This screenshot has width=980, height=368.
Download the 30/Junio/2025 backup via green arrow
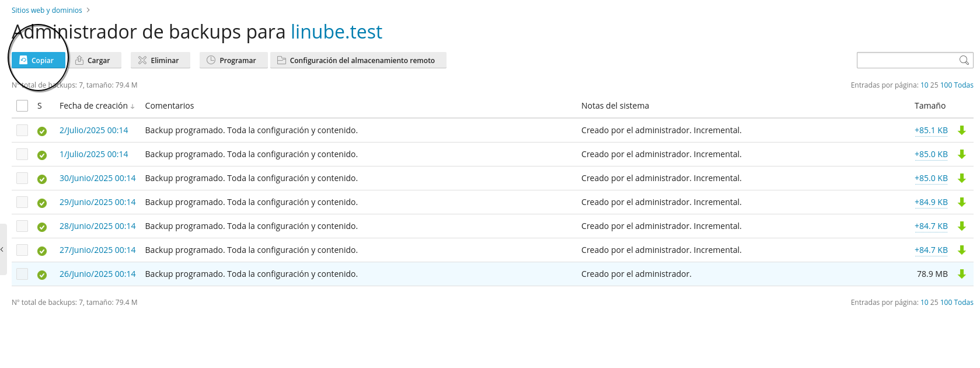point(962,178)
